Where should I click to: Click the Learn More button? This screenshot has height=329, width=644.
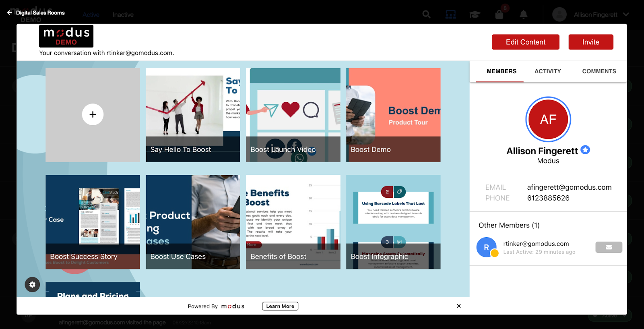pyautogui.click(x=280, y=306)
